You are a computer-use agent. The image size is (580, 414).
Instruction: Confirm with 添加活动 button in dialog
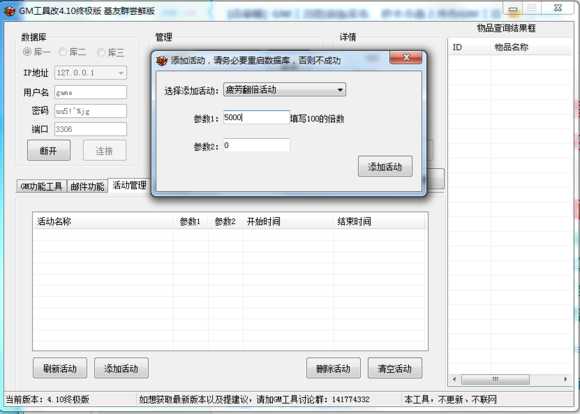click(x=385, y=166)
